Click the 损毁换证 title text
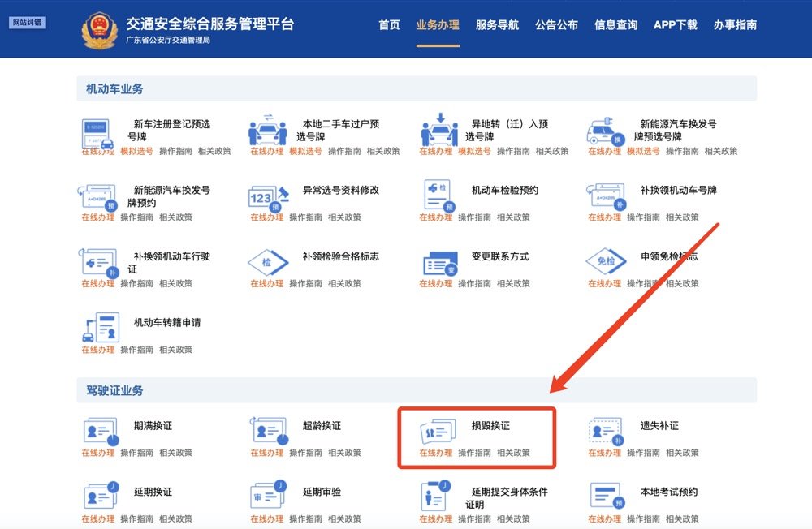Image resolution: width=812 pixels, height=529 pixels. point(490,425)
